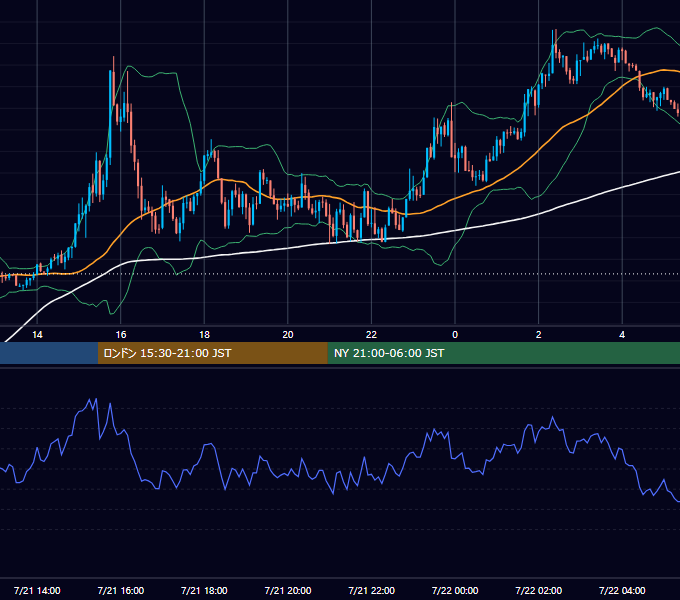Click the 7/22 02:00 label on the indicator axis
This screenshot has width=680, height=600.
pyautogui.click(x=539, y=590)
